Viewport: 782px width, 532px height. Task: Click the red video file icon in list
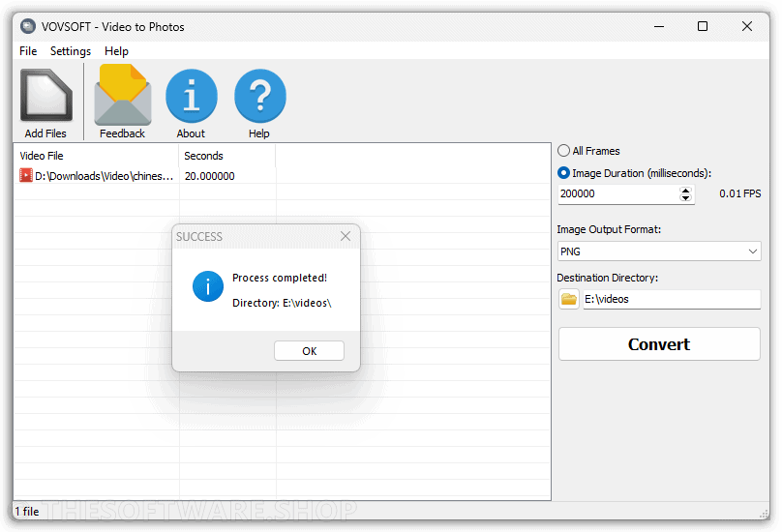[x=25, y=175]
